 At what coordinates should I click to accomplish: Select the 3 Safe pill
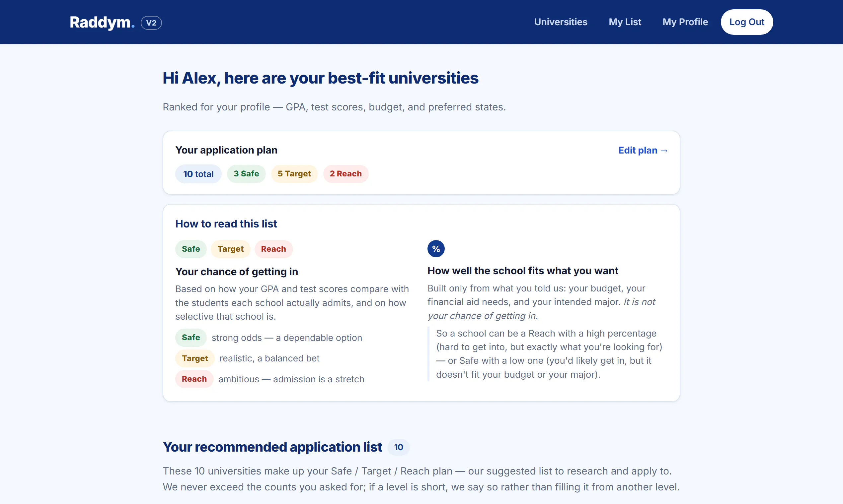[246, 174]
